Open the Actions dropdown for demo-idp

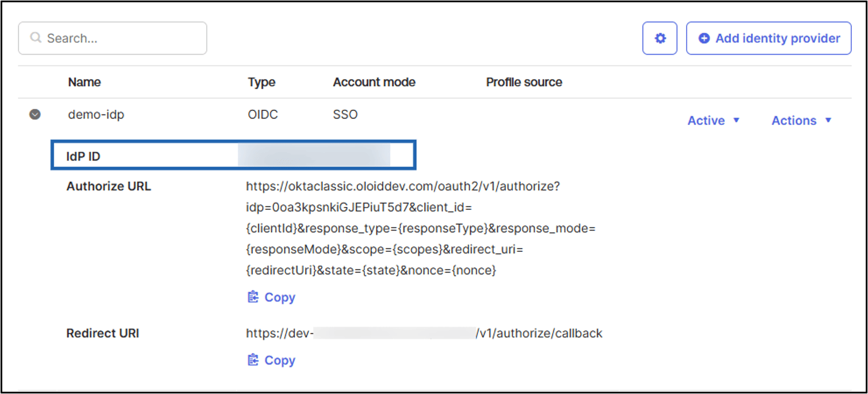(x=802, y=121)
